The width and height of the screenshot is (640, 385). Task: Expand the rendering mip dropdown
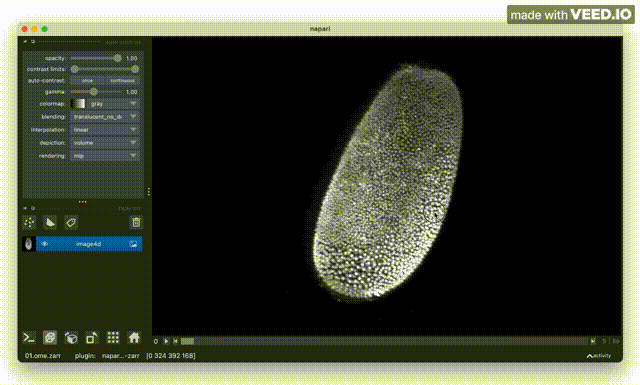pyautogui.click(x=105, y=156)
